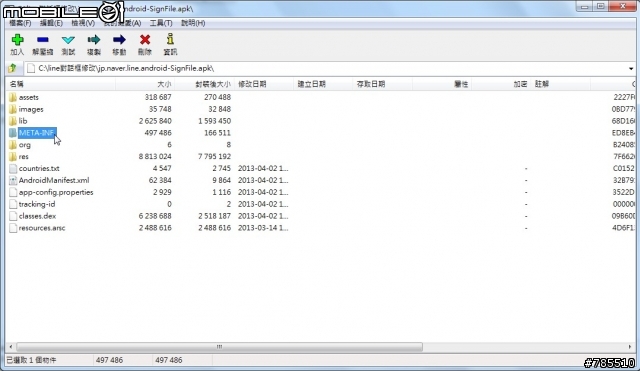Select the res folder name
Screen dimensions: 640x371
[x=24, y=156]
